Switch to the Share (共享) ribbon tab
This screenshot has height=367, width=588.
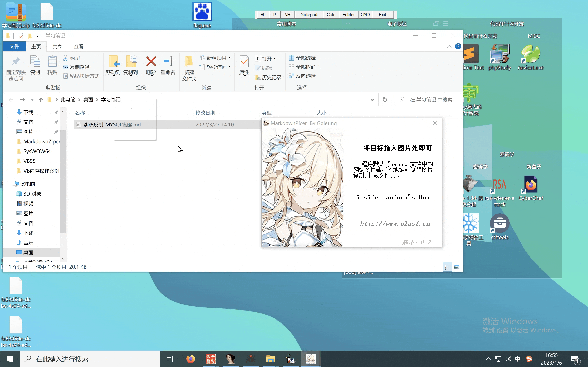tap(57, 47)
